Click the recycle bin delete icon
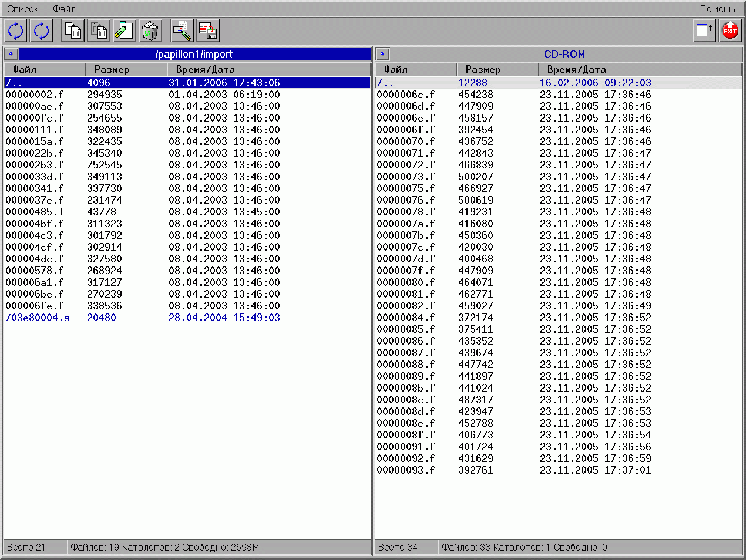The image size is (746, 560). 150,31
